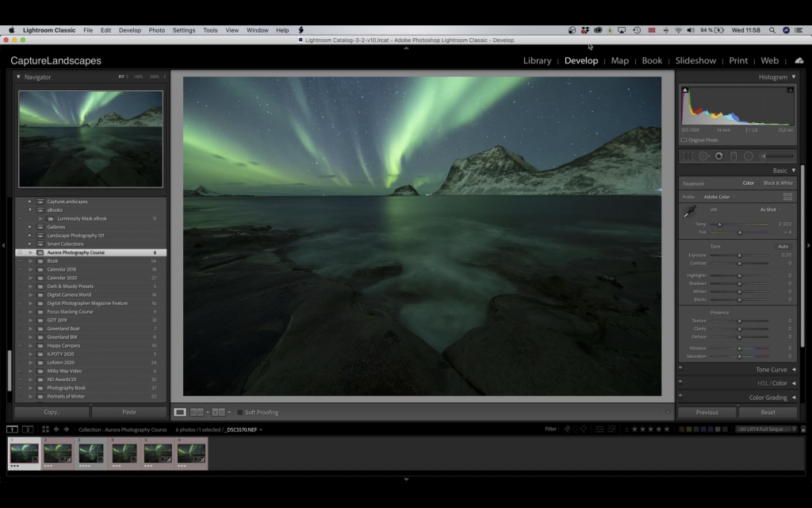Screen dimensions: 812x508
Task: Open the volume menu bar icon
Action: pyautogui.click(x=691, y=30)
